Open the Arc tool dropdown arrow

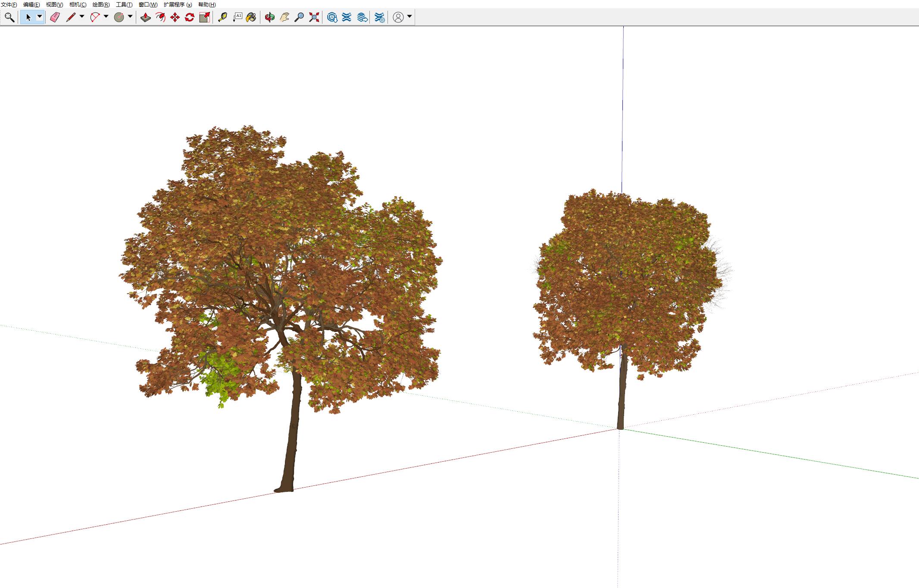click(x=106, y=17)
